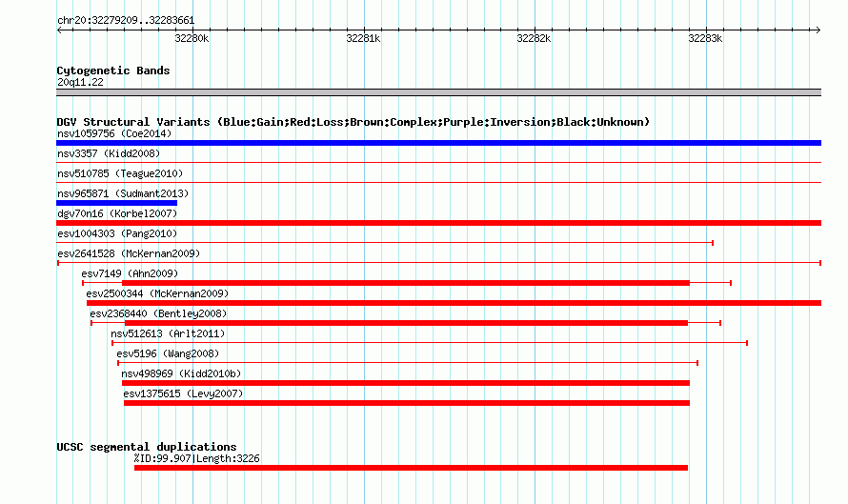Click the nsv1059756 (Coe2014) label

click(114, 133)
